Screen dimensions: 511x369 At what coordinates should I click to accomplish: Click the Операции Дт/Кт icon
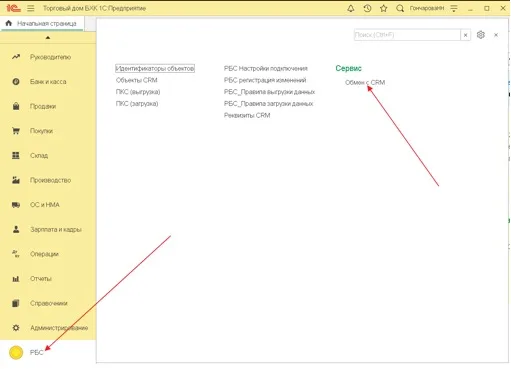[x=16, y=254]
